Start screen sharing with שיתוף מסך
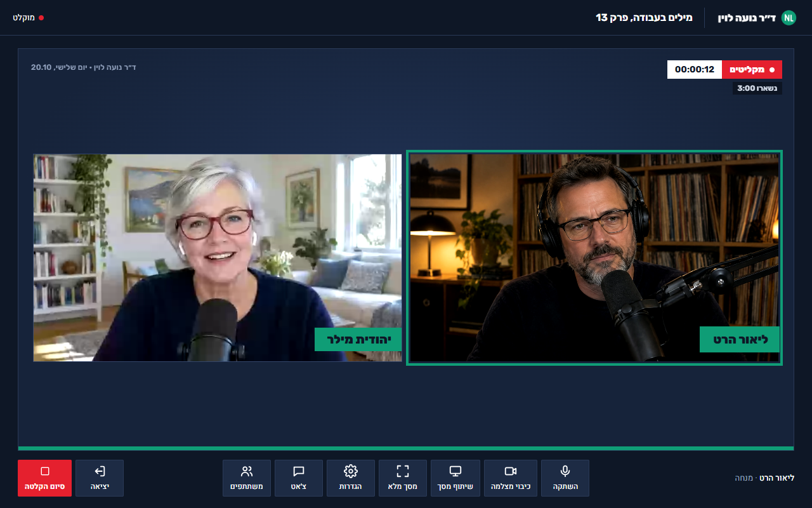This screenshot has width=812, height=508. (455, 478)
